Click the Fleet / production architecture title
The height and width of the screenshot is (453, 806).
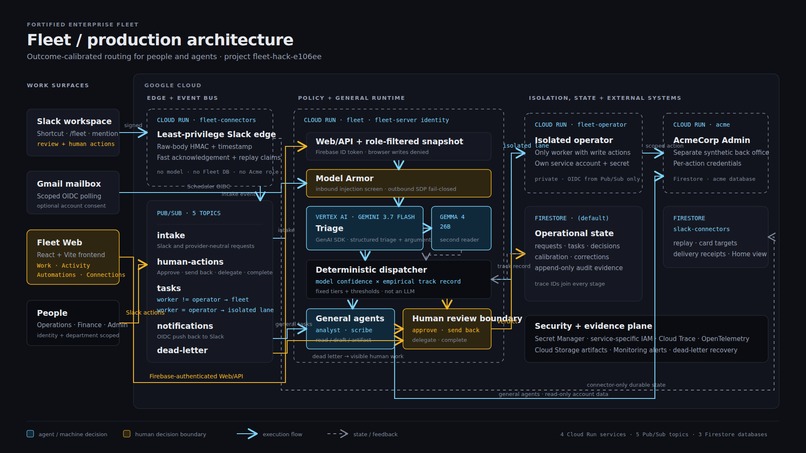160,40
